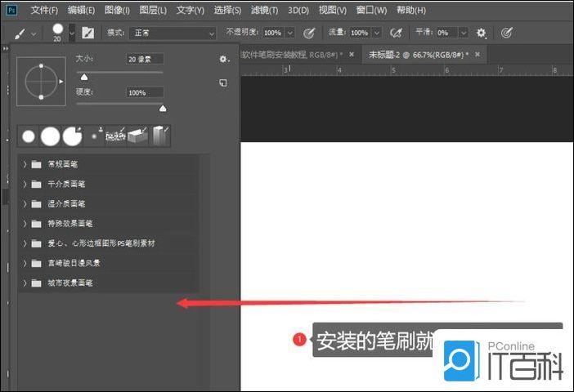The height and width of the screenshot is (392, 574).
Task: Open the 平滑 smoothing dropdown arrow
Action: pyautogui.click(x=464, y=33)
